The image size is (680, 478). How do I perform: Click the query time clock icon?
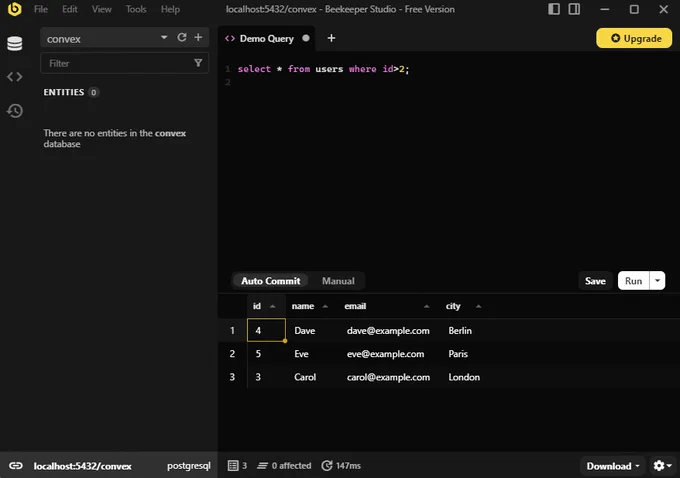(x=327, y=466)
